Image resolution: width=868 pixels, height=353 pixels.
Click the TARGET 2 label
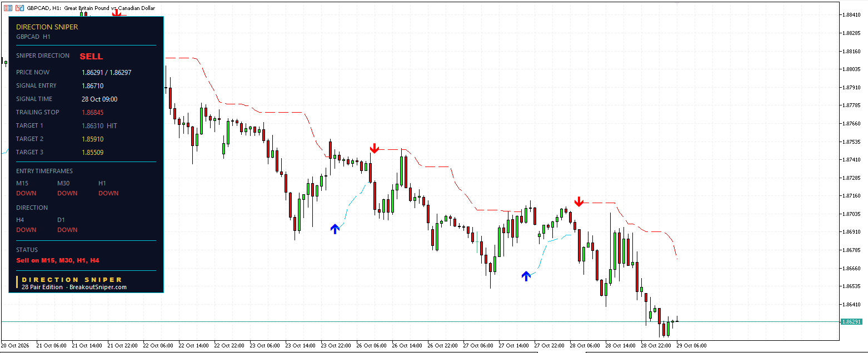[29, 139]
